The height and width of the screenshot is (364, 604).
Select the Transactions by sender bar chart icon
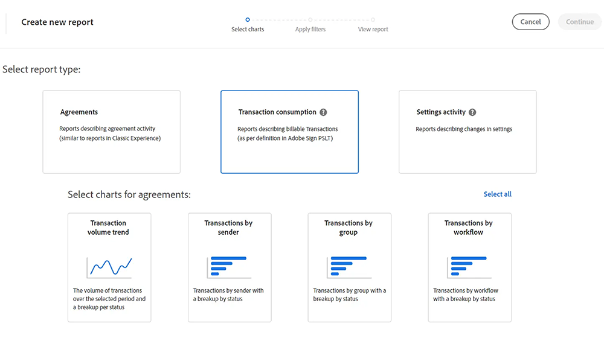pos(229,266)
